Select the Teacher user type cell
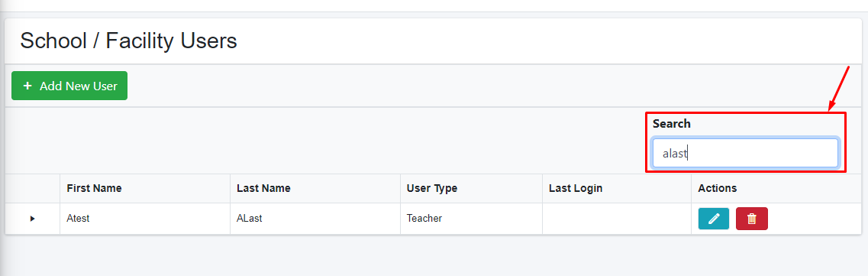The width and height of the screenshot is (868, 276). coord(471,219)
